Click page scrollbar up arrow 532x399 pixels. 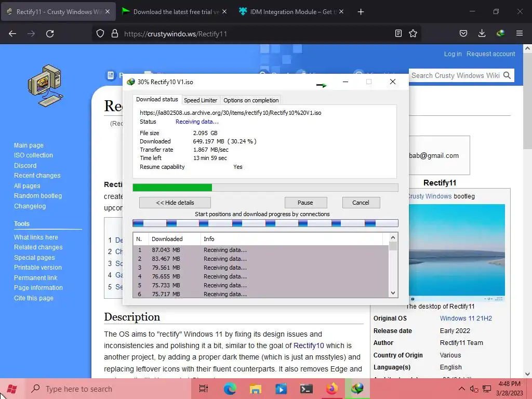coord(527,48)
